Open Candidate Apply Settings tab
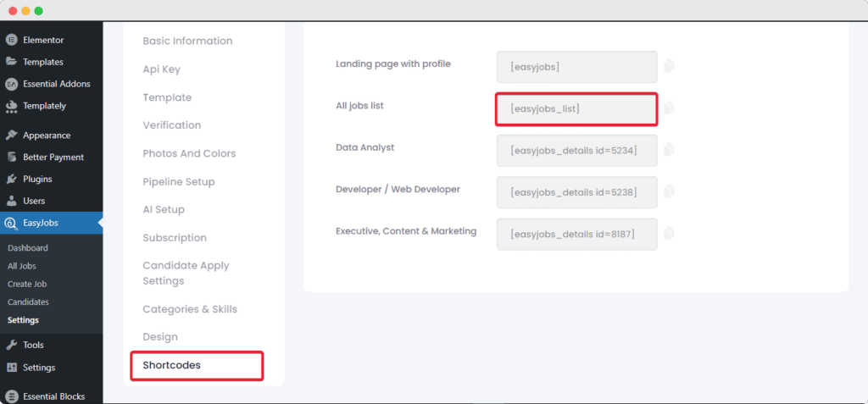868x404 pixels. pyautogui.click(x=186, y=273)
